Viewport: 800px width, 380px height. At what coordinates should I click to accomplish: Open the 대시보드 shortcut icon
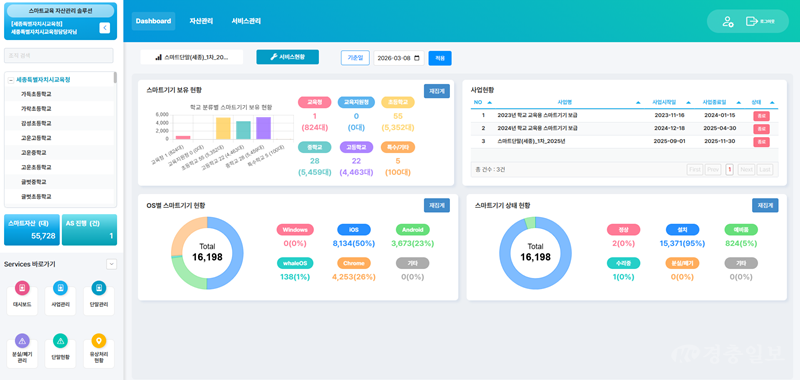point(22,288)
